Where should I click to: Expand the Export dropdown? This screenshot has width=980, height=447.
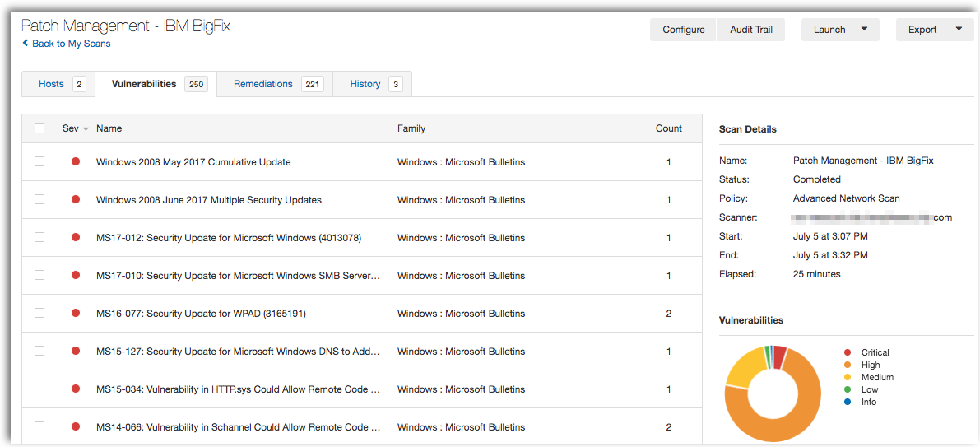tap(935, 30)
